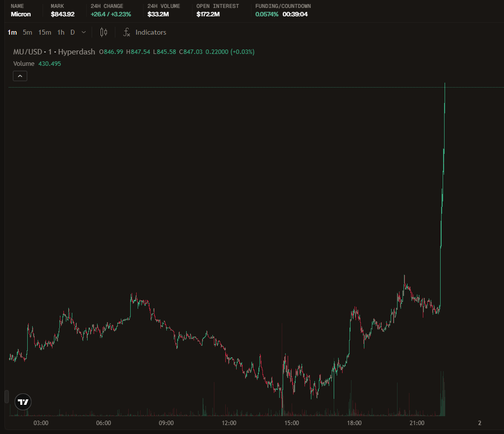Click the high value H847.54
Screen dimensions: 504x434
point(138,52)
